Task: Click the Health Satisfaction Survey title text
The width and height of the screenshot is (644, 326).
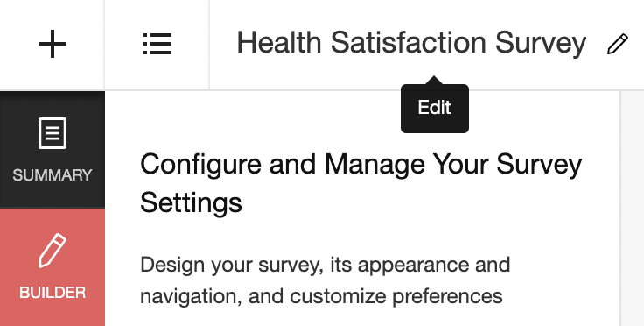Action: (x=411, y=44)
